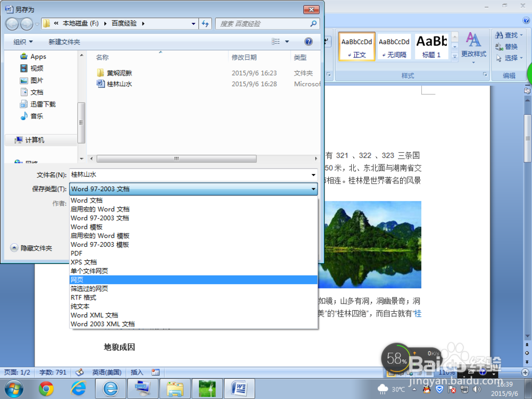Screen dimensions: 532x399
Task: Expand address bar history dropdown
Action: click(194, 24)
